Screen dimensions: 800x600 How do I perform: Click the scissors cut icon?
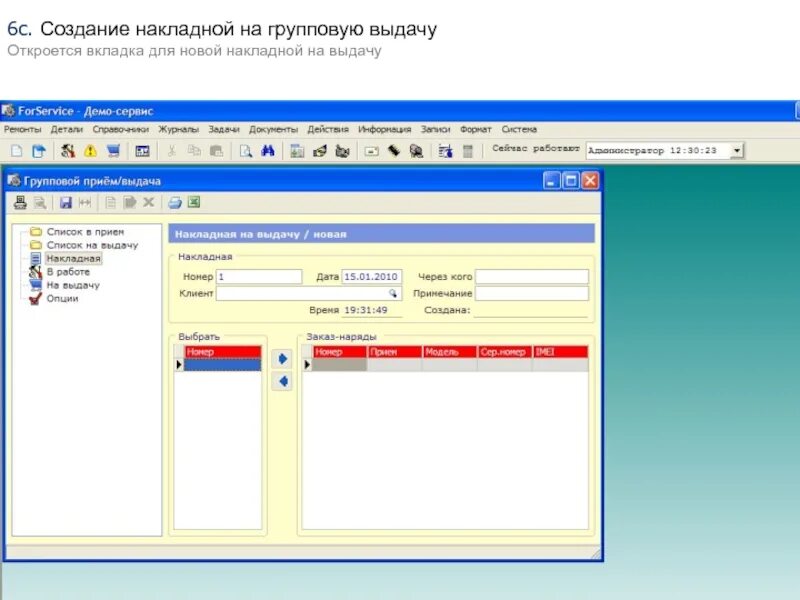pyautogui.click(x=172, y=151)
